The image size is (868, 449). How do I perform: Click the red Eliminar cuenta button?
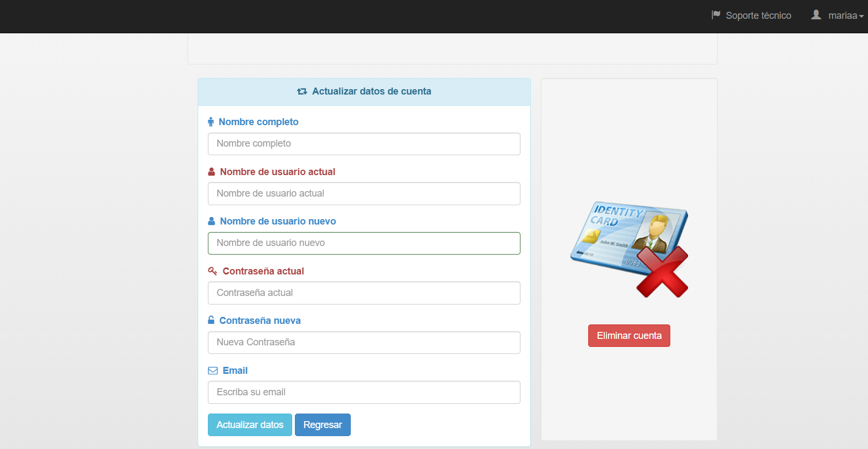tap(629, 336)
